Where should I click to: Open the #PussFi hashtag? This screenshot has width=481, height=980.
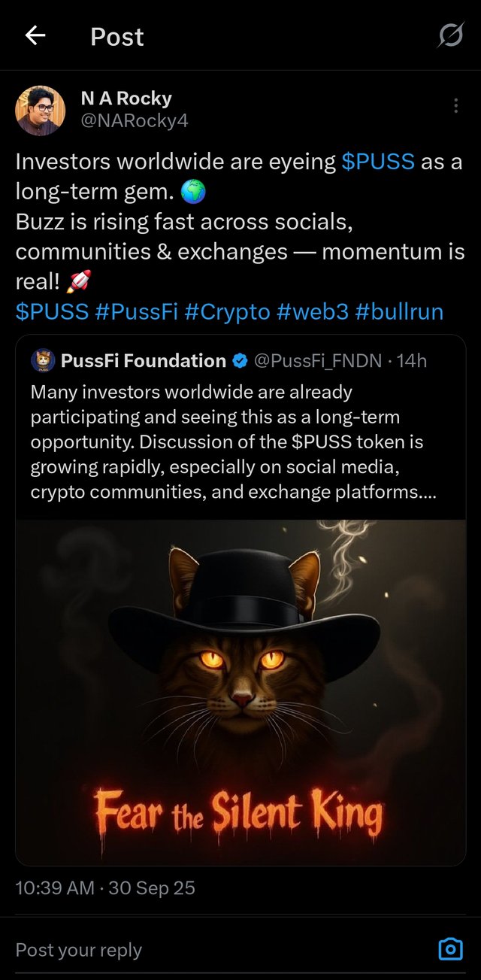click(x=136, y=311)
